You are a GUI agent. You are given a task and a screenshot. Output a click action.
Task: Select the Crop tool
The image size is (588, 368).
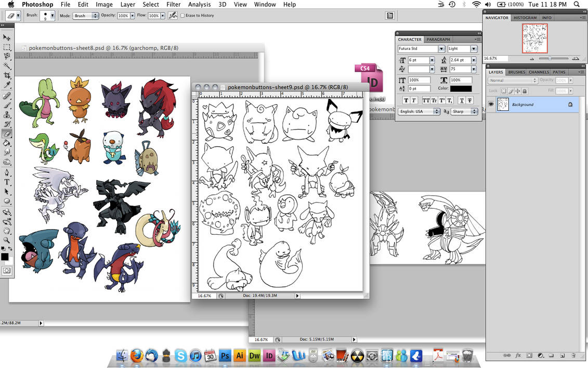tap(7, 75)
